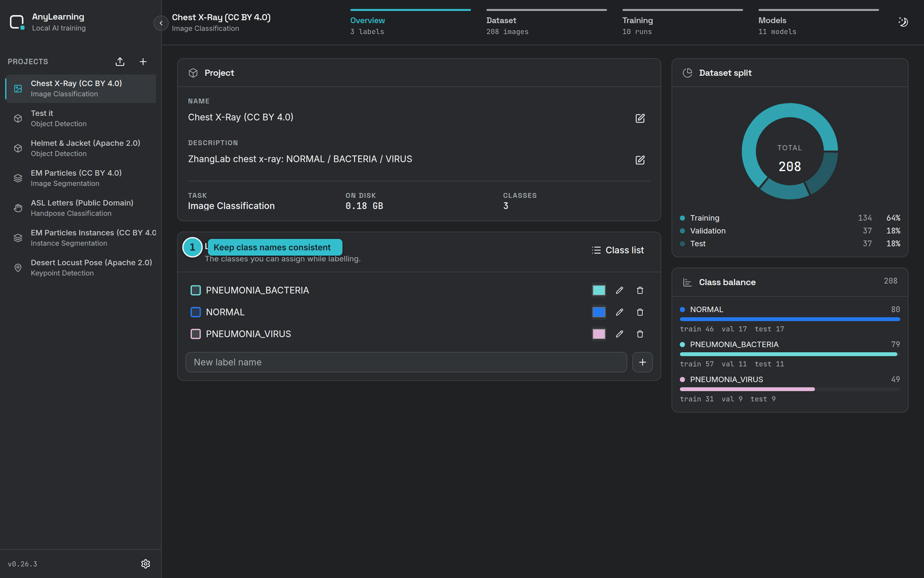
Task: Open EM Particles Instances project
Action: pos(81,238)
